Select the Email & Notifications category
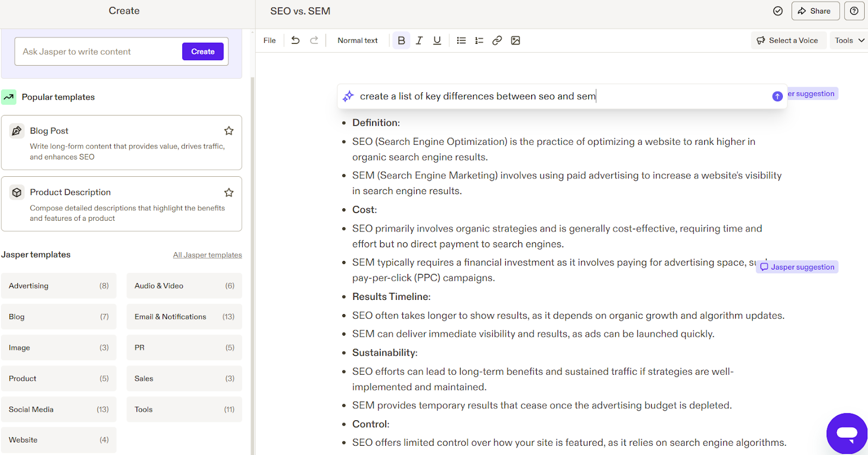 [x=184, y=317]
